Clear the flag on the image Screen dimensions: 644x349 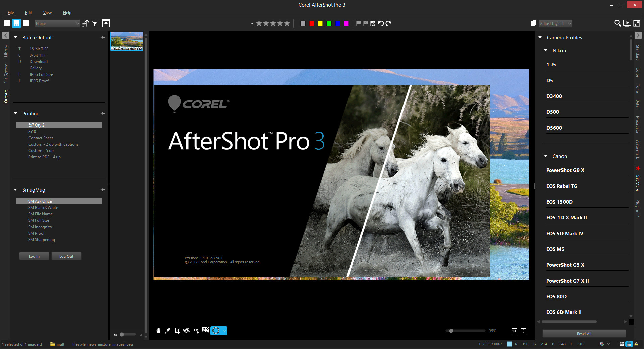click(x=373, y=23)
